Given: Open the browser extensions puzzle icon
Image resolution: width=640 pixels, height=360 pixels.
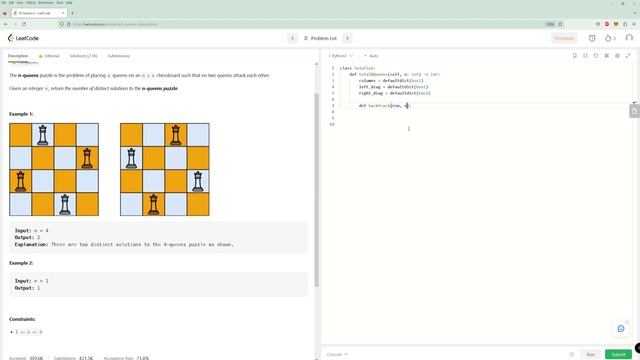Looking at the screenshot, I should coord(625,24).
